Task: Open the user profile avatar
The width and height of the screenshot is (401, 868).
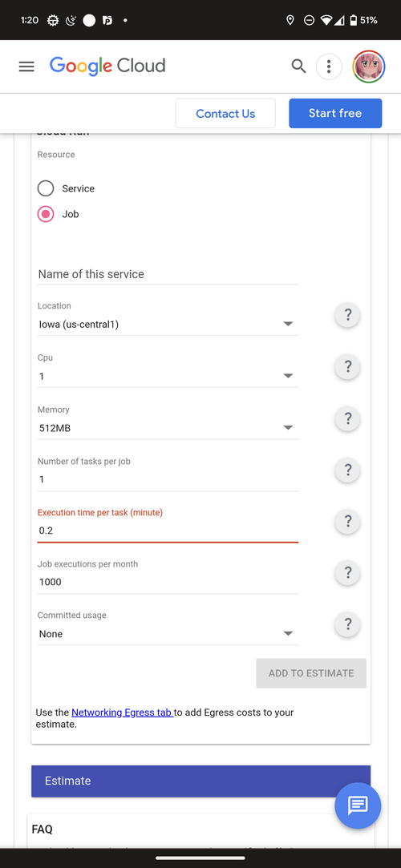Action: pyautogui.click(x=369, y=67)
